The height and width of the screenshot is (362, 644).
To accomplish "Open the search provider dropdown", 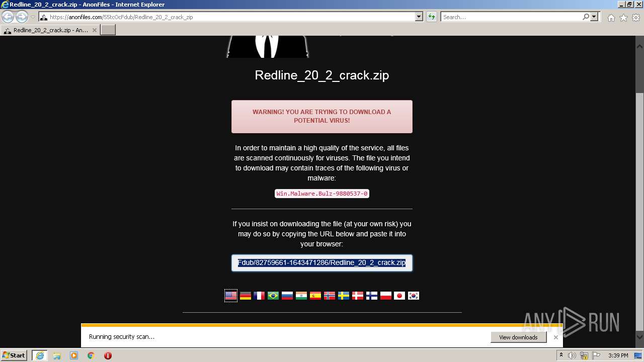I will tap(594, 17).
